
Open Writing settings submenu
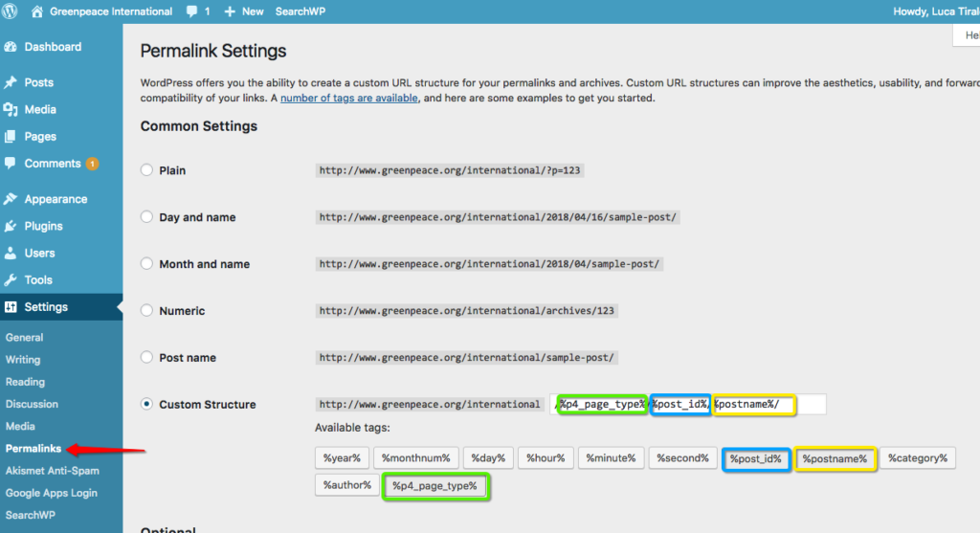[23, 360]
